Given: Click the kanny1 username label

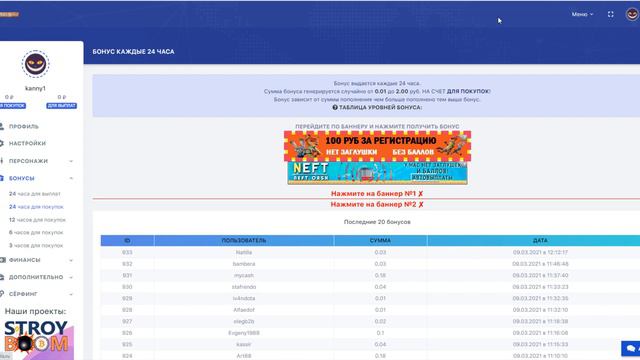Looking at the screenshot, I should (x=36, y=88).
